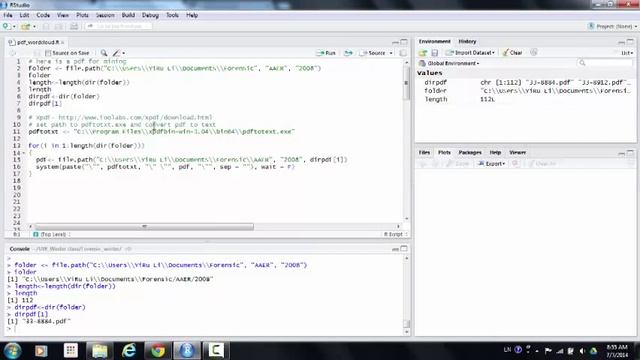The image size is (640, 360).
Task: Click the compile notebook icon in editor
Action: (402, 53)
